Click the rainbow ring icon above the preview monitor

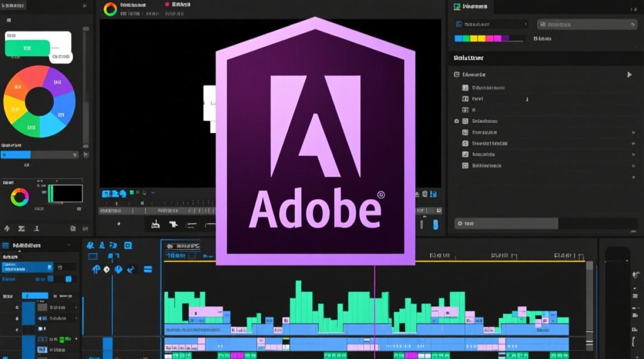pyautogui.click(x=110, y=9)
